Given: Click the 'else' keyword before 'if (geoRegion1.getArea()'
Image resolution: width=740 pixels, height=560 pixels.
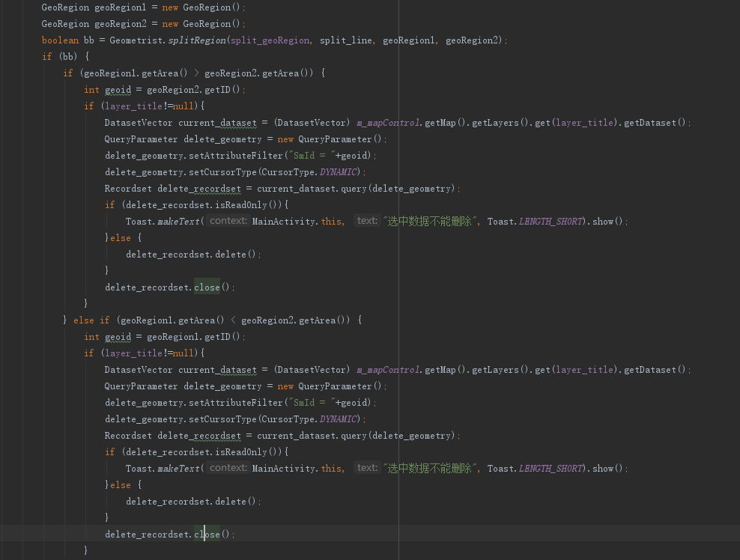Looking at the screenshot, I should click(84, 320).
